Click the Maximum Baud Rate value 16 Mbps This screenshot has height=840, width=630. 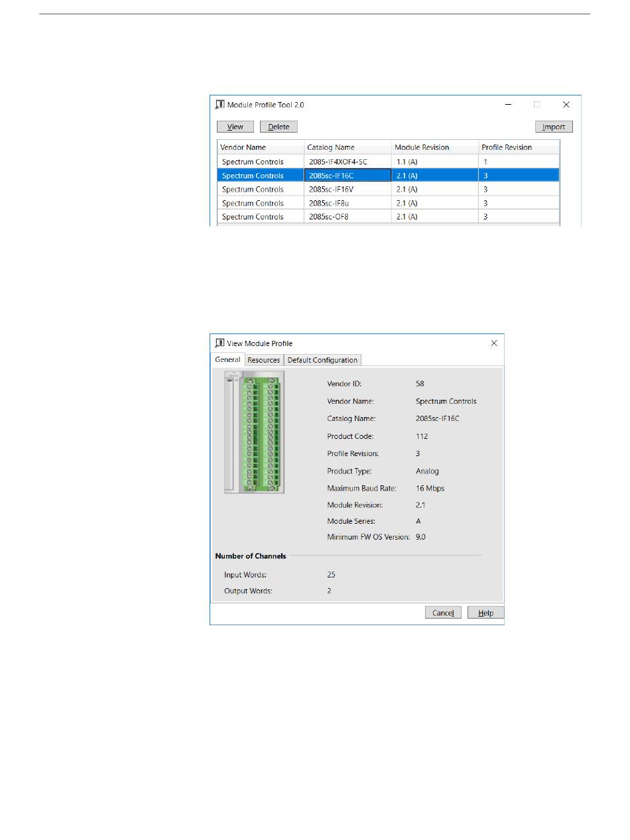(430, 489)
